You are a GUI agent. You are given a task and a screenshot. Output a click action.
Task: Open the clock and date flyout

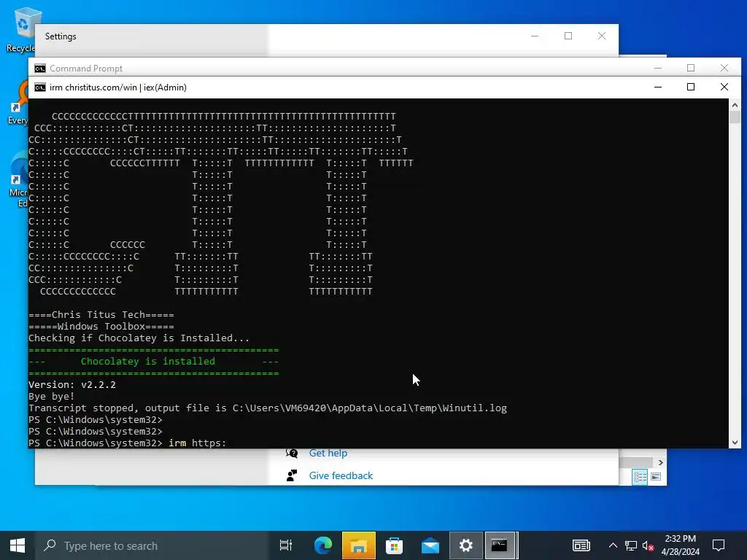click(681, 545)
